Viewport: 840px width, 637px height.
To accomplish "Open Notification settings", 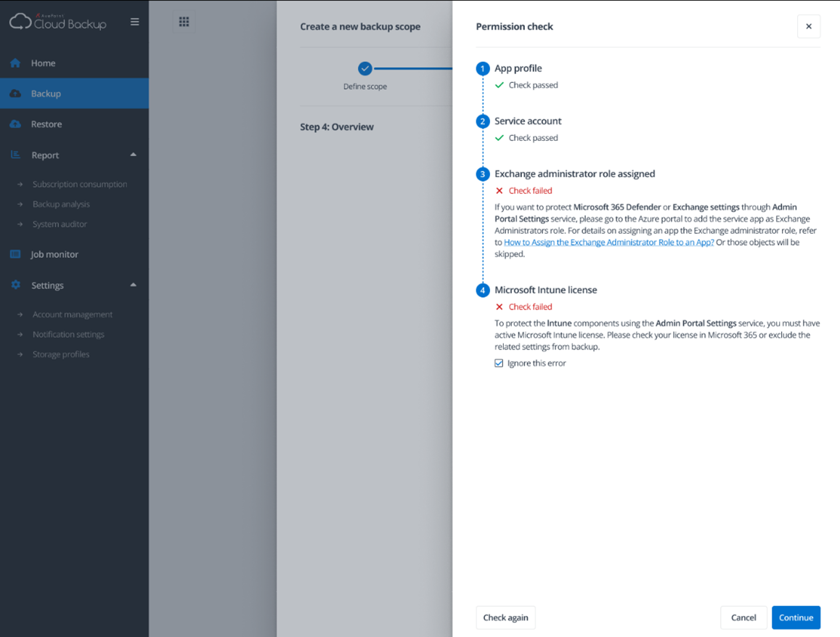I will 68,334.
